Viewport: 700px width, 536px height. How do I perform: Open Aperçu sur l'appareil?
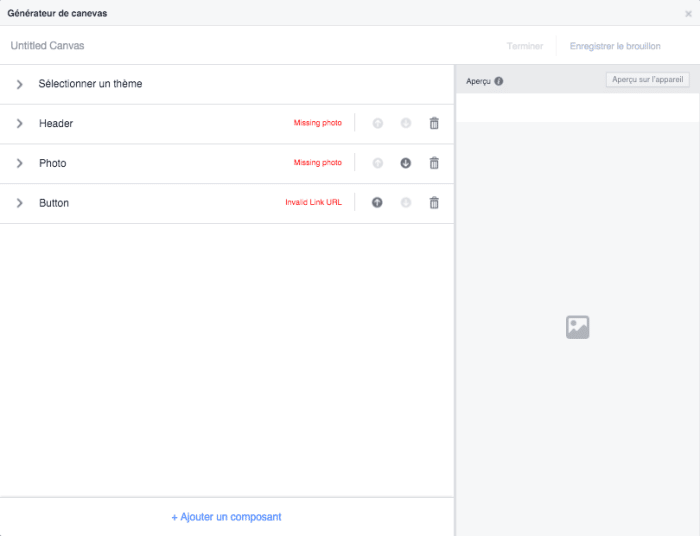(x=648, y=79)
